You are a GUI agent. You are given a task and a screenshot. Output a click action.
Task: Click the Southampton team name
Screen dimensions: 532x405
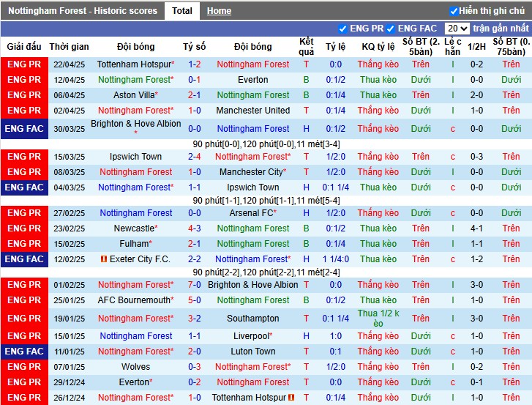[x=252, y=319]
